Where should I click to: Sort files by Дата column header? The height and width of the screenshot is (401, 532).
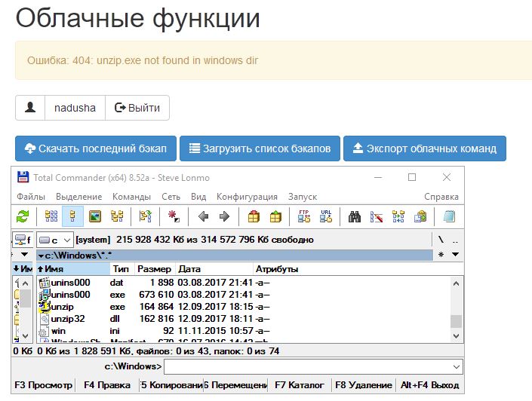tap(214, 269)
